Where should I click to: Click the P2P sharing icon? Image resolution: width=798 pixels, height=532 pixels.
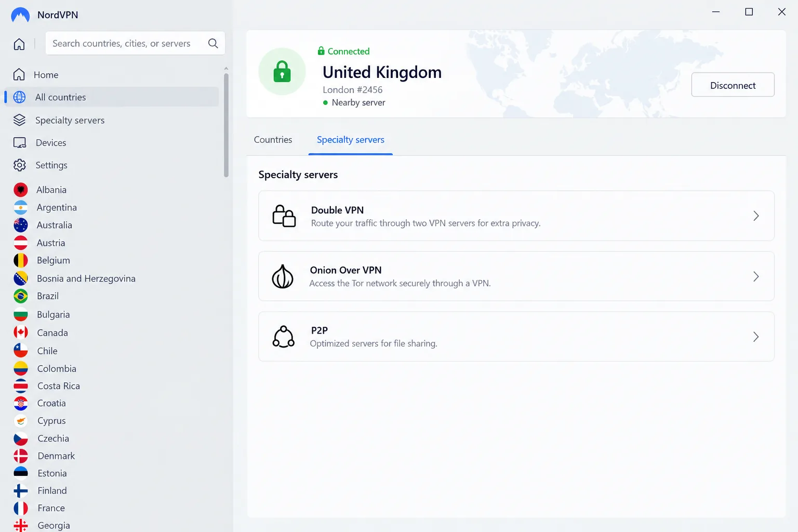[284, 337]
